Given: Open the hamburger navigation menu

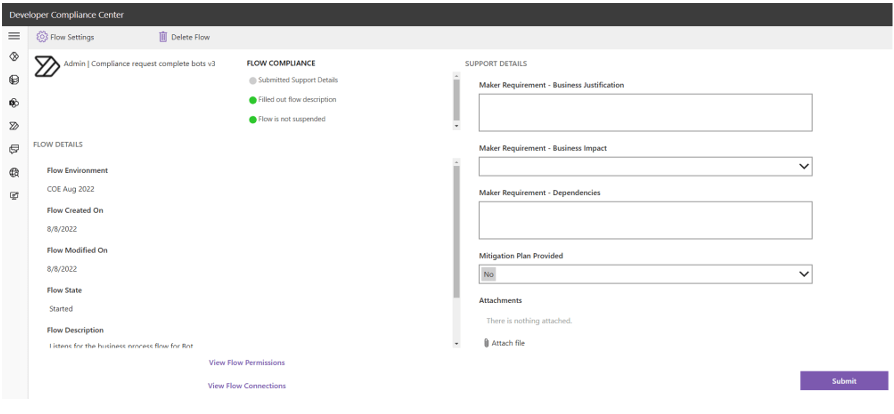Looking at the screenshot, I should point(14,37).
